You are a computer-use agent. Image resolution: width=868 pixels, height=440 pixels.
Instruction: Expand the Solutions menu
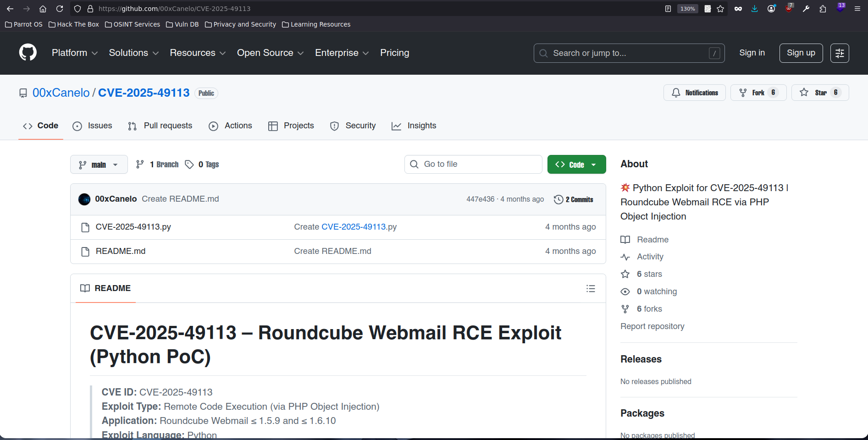[x=134, y=53]
